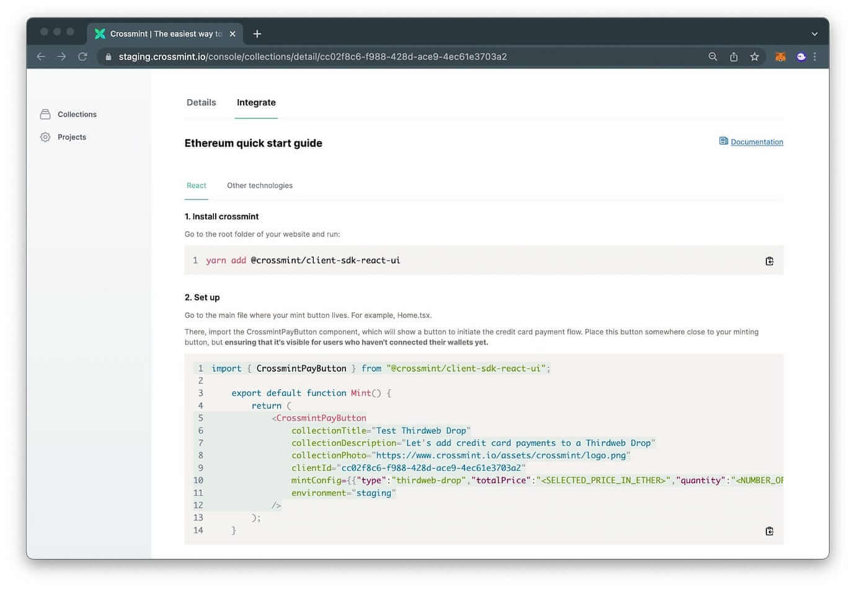Click the '2. Set up' heading
868x596 pixels.
[x=202, y=298]
